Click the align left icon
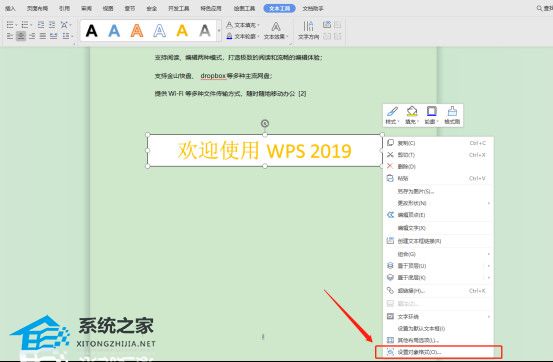Viewport: 553px width, 362px height. [10, 36]
